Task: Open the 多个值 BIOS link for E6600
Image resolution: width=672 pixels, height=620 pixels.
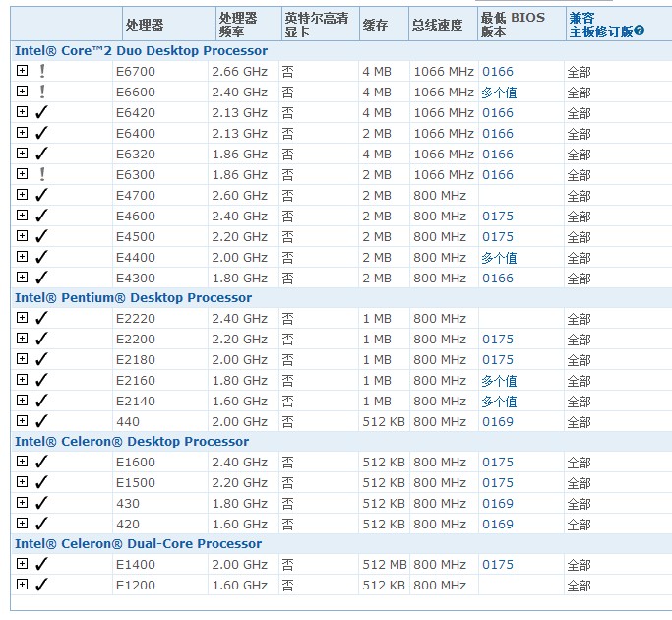Action: pos(499,93)
